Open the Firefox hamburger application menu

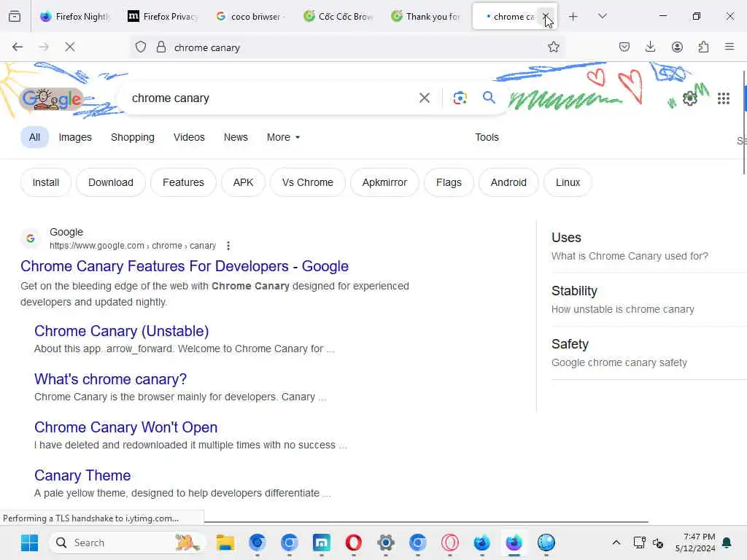729,47
